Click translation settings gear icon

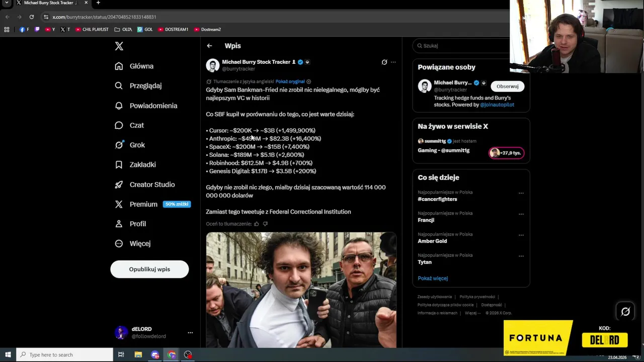coord(308,81)
